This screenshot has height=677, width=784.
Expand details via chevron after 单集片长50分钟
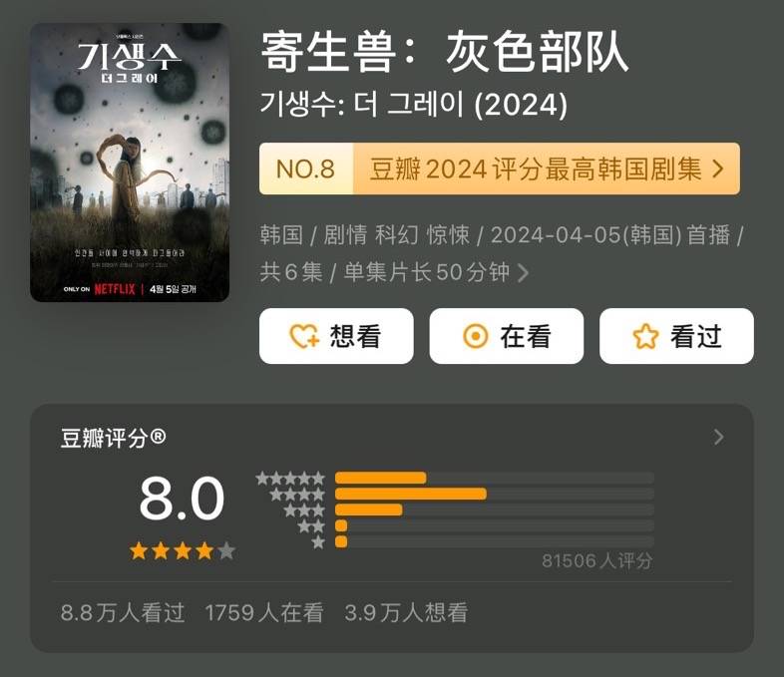523,273
